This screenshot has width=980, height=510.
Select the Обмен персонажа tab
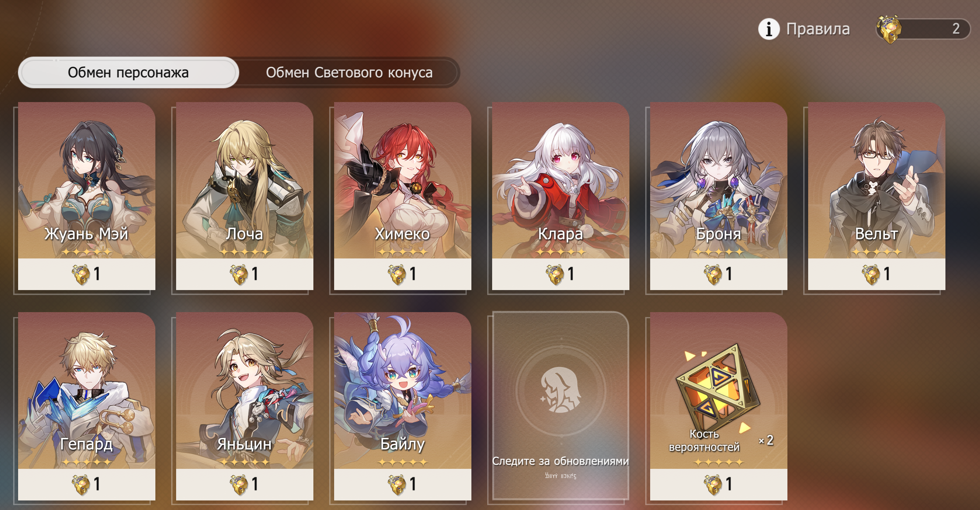coord(128,72)
